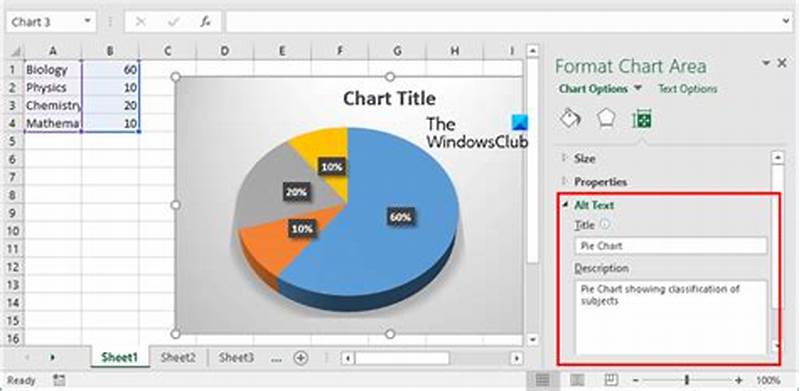The height and width of the screenshot is (391, 800).
Task: Click vertical scrollbar down arrow in sheet
Action: (x=532, y=339)
